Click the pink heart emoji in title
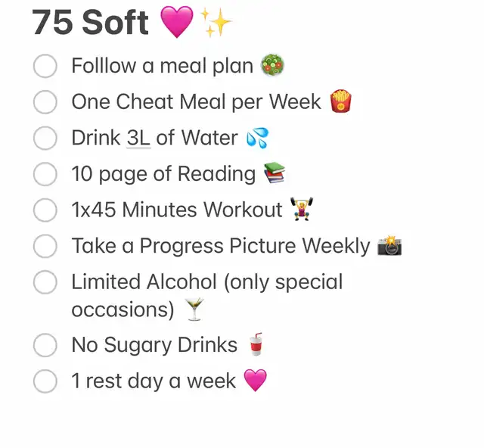 pyautogui.click(x=177, y=23)
